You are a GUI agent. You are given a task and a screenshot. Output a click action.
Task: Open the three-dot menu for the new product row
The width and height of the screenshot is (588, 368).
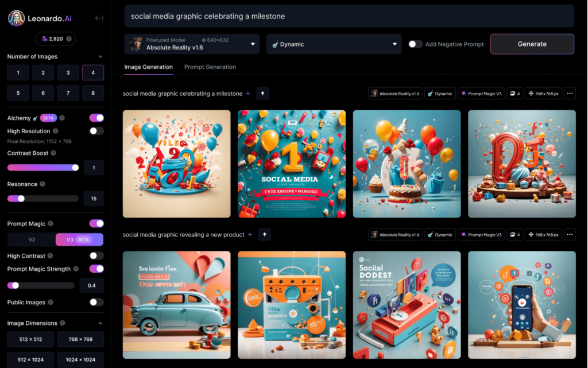point(570,235)
